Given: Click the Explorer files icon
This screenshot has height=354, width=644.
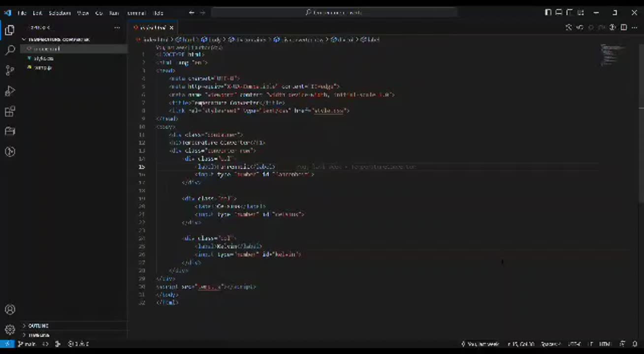Looking at the screenshot, I should point(10,30).
